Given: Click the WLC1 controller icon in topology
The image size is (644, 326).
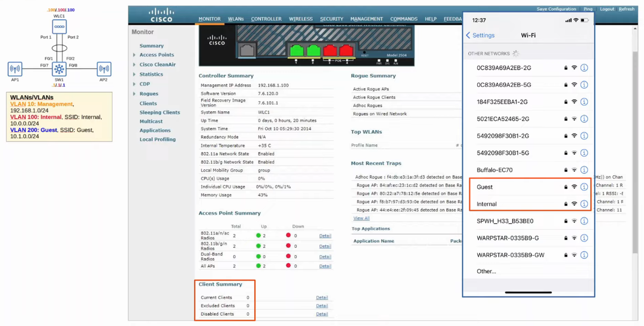Looking at the screenshot, I should point(59,27).
